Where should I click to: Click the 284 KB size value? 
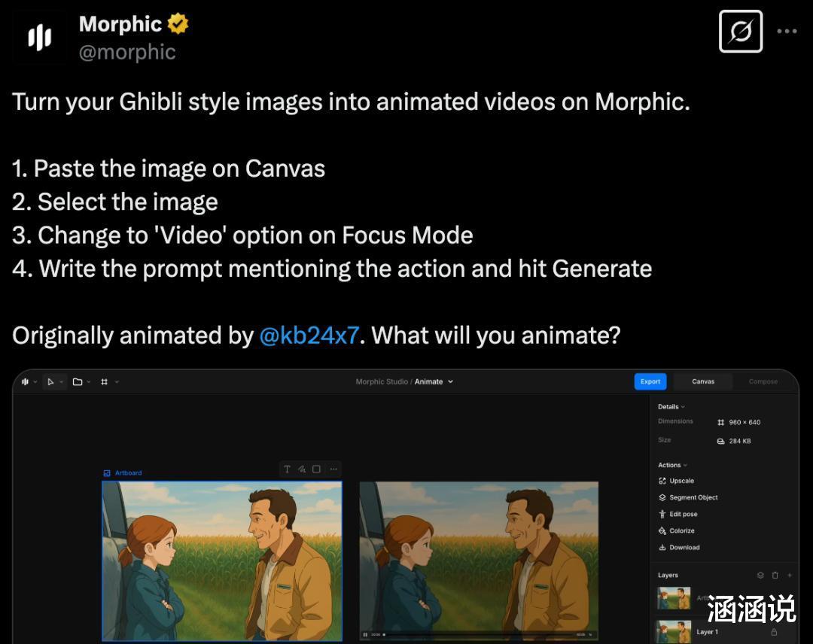coord(740,441)
